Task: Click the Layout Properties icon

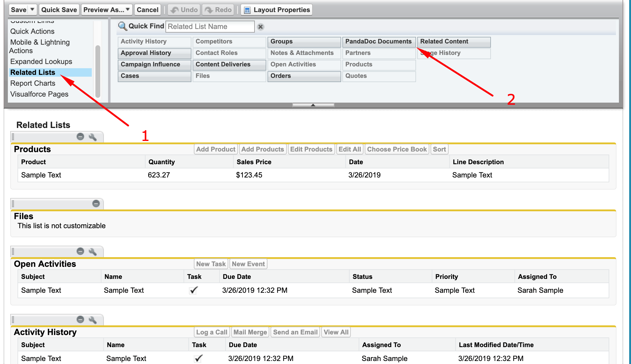Action: [247, 10]
